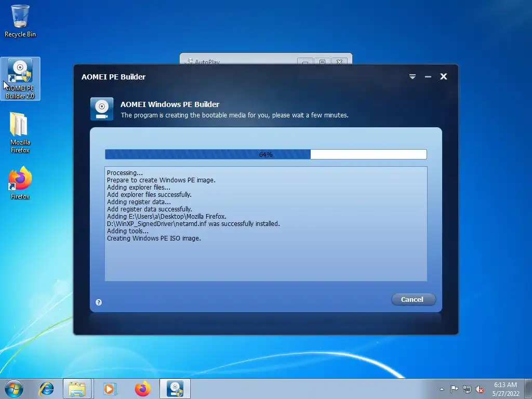Launch Internet Explorer from the taskbar
The height and width of the screenshot is (399, 532).
click(46, 389)
